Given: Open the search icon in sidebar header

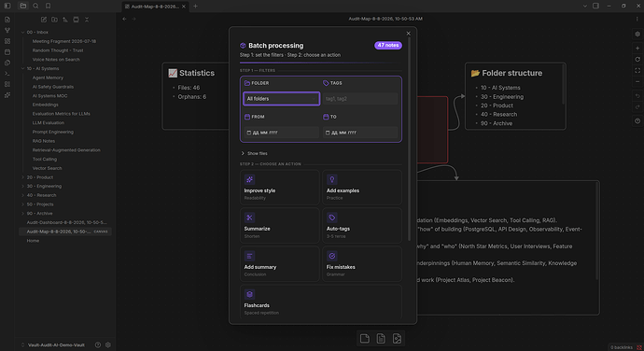Looking at the screenshot, I should [x=35, y=6].
